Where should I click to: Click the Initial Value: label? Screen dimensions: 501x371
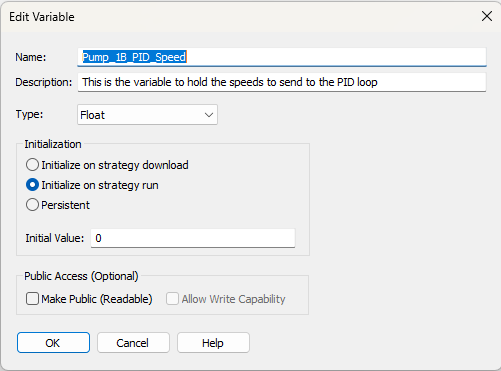click(55, 238)
